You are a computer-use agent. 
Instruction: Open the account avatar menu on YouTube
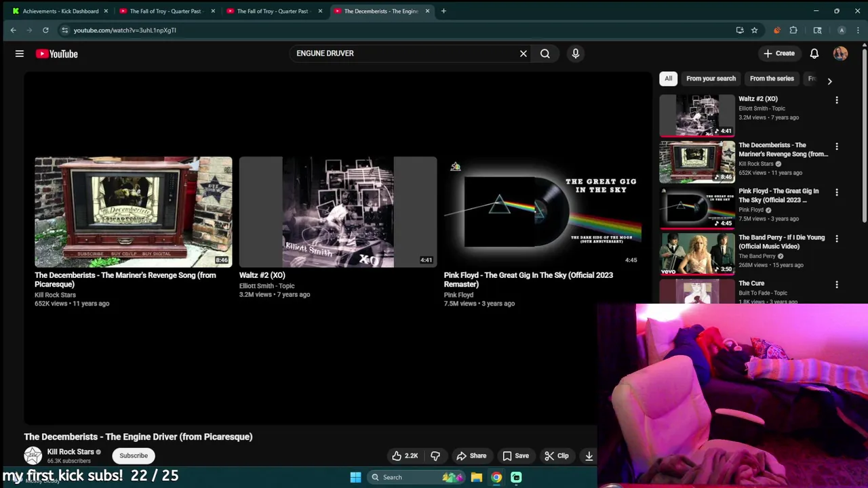click(x=841, y=54)
